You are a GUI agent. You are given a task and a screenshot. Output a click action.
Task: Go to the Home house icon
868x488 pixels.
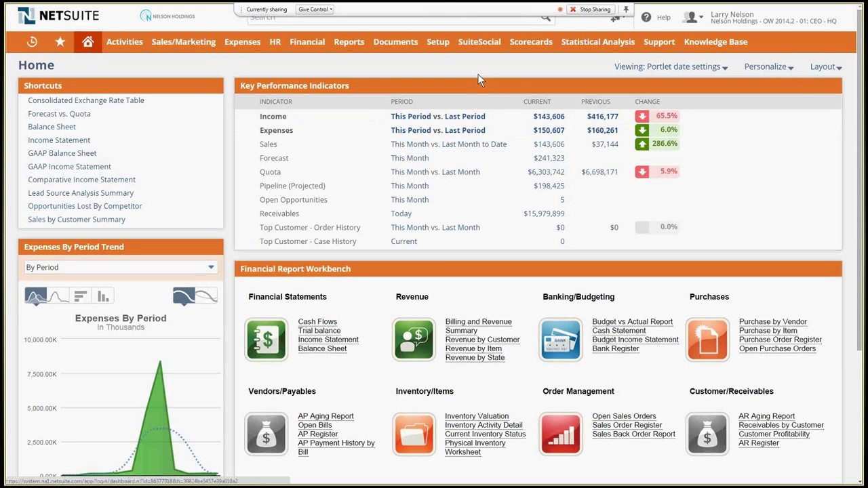[87, 42]
